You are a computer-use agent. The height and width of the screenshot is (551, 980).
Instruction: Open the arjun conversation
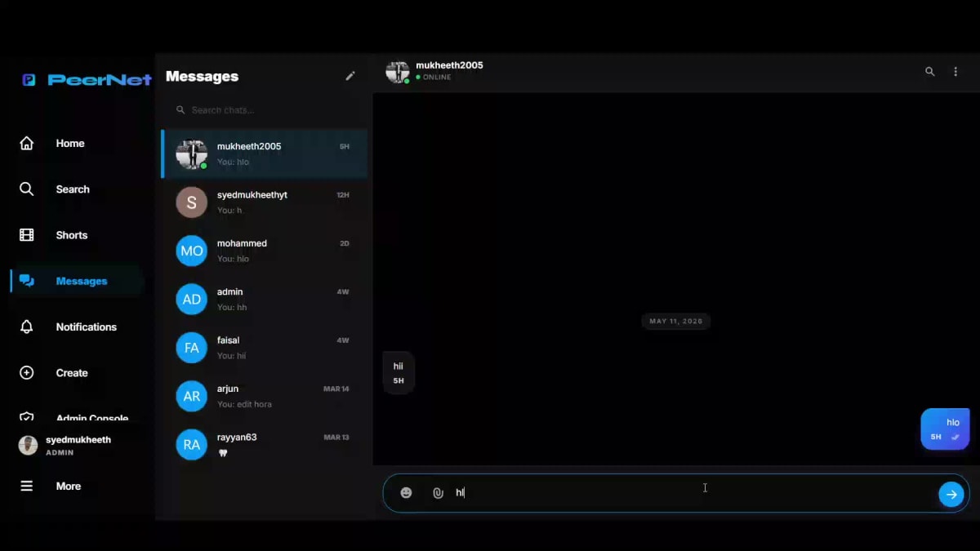[x=264, y=396]
